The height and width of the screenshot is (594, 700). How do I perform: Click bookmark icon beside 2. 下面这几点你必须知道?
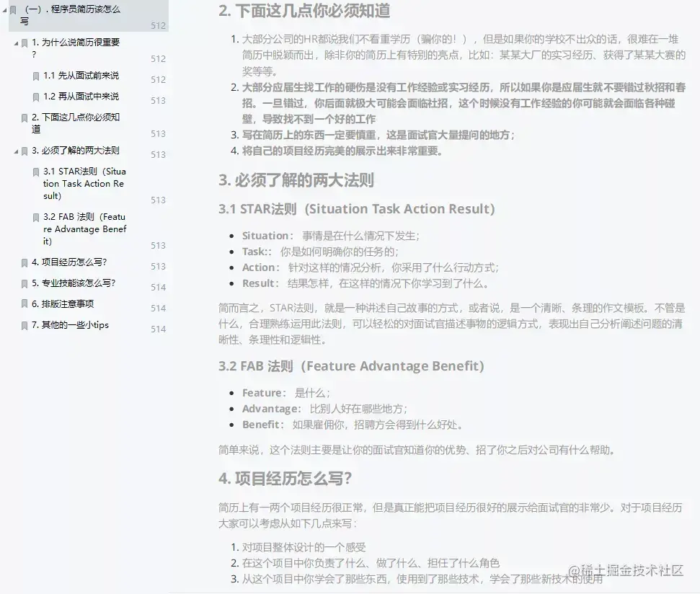[x=25, y=118]
